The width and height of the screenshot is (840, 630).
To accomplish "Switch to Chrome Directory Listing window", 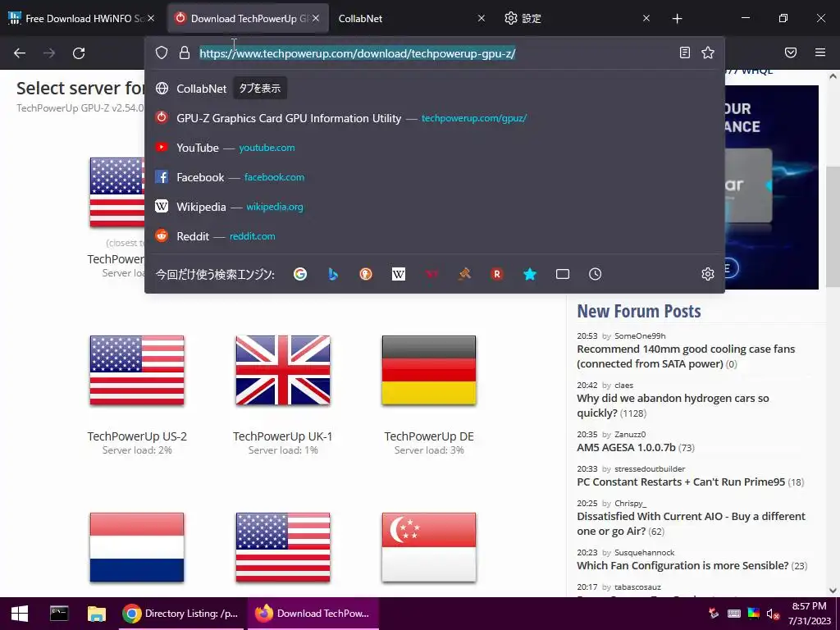I will (x=180, y=614).
